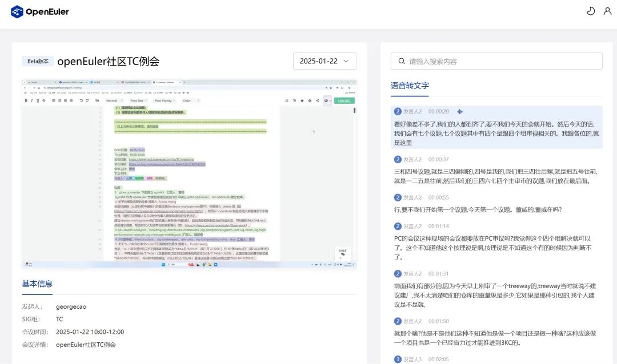Open the 2025-01-22 date dropdown
This screenshot has width=617, height=364.
tap(324, 61)
